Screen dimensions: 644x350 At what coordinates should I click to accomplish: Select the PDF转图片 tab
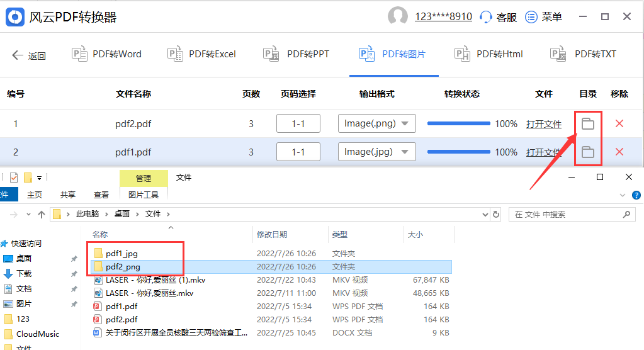392,54
